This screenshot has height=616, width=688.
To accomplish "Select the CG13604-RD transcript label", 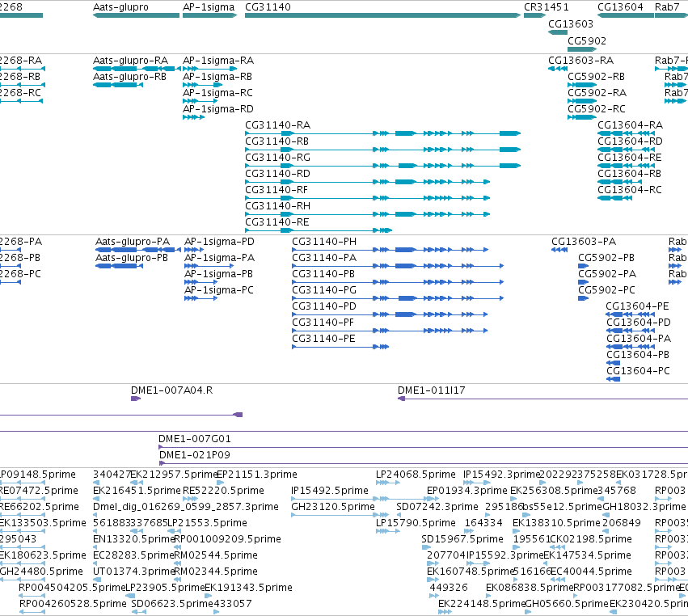I will [x=630, y=141].
